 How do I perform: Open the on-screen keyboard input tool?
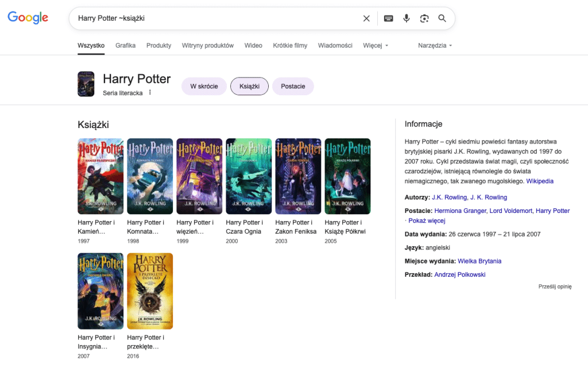click(x=389, y=18)
